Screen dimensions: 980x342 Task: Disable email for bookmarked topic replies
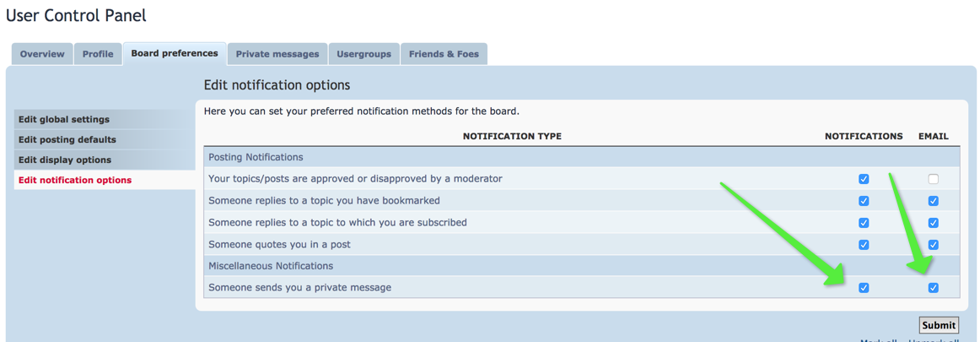pyautogui.click(x=933, y=201)
